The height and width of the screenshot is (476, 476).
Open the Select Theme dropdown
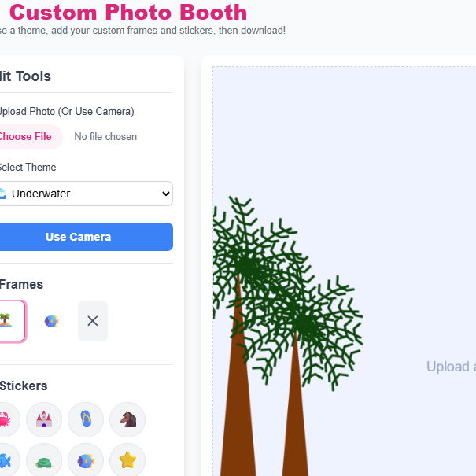point(85,194)
